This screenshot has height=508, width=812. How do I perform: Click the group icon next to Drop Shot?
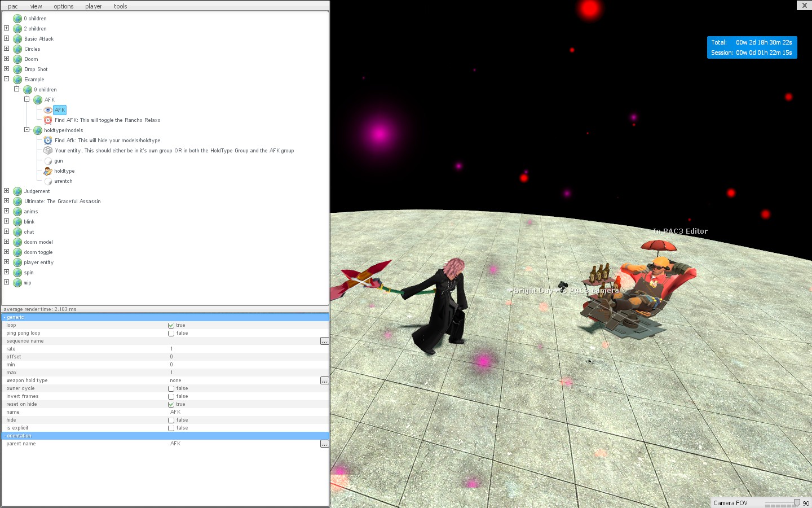coord(17,69)
